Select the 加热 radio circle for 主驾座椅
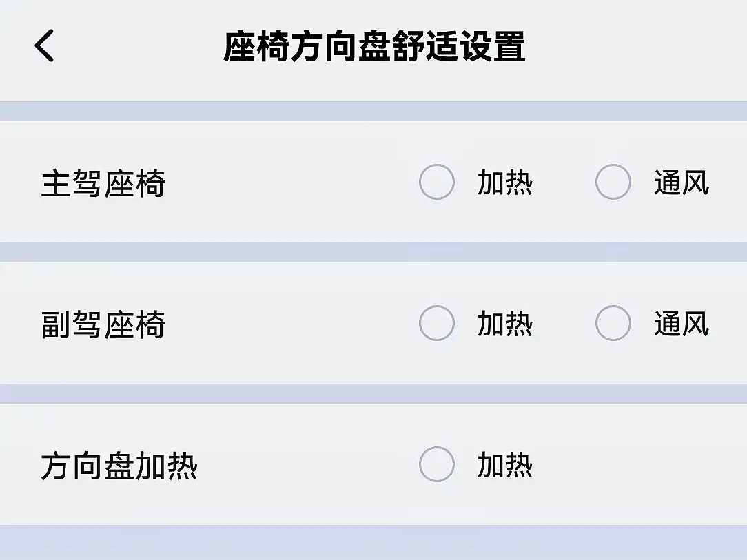Viewport: 747px width, 560px height. click(437, 183)
